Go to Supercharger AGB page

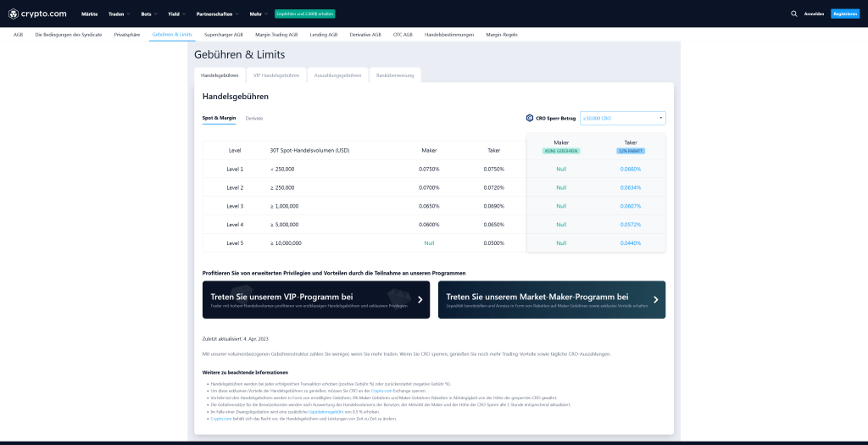[224, 35]
